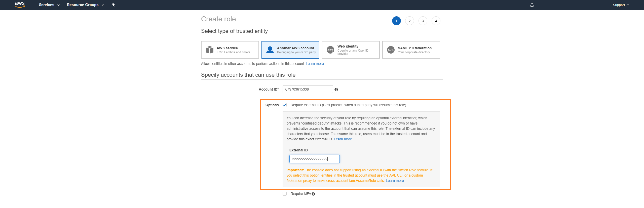Go to wizard step 2
This screenshot has height=208, width=644.
(x=409, y=21)
